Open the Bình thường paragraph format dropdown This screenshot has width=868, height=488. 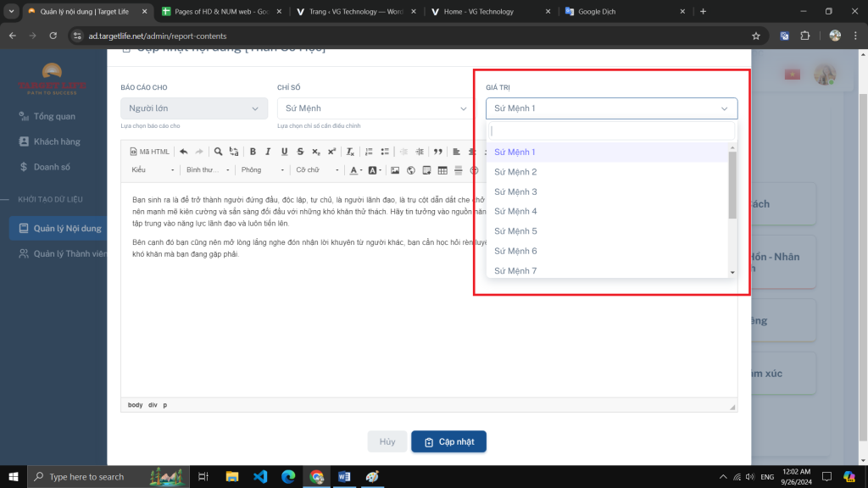(208, 169)
